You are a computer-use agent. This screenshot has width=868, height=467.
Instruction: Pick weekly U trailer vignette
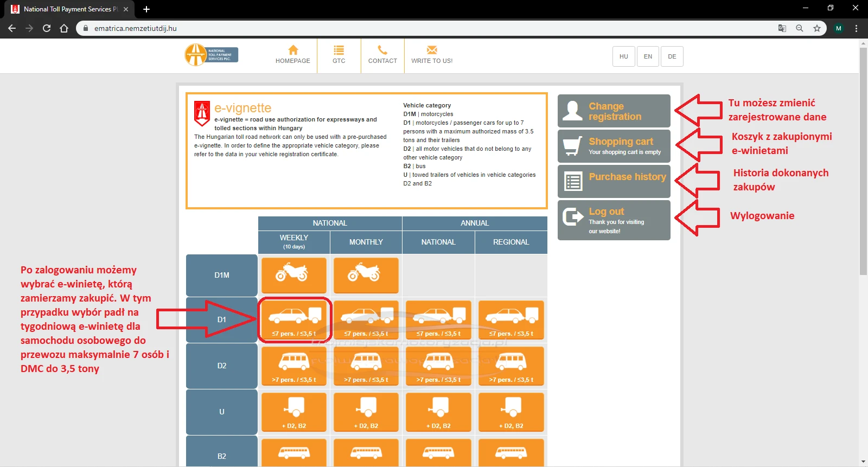(x=294, y=412)
